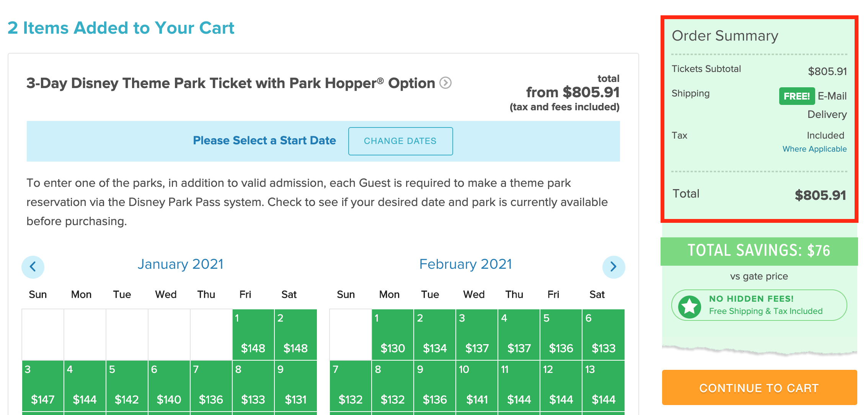Choose February 4 at $137
The height and width of the screenshot is (415, 868).
tap(519, 335)
